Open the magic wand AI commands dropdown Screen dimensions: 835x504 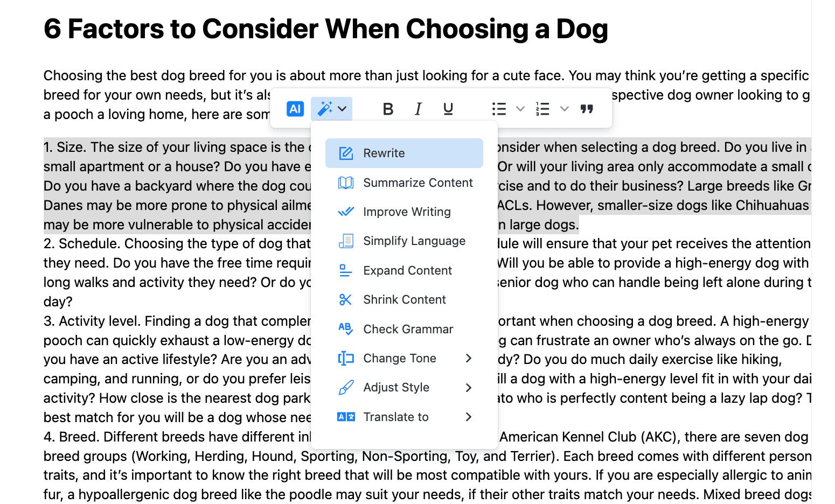point(331,109)
